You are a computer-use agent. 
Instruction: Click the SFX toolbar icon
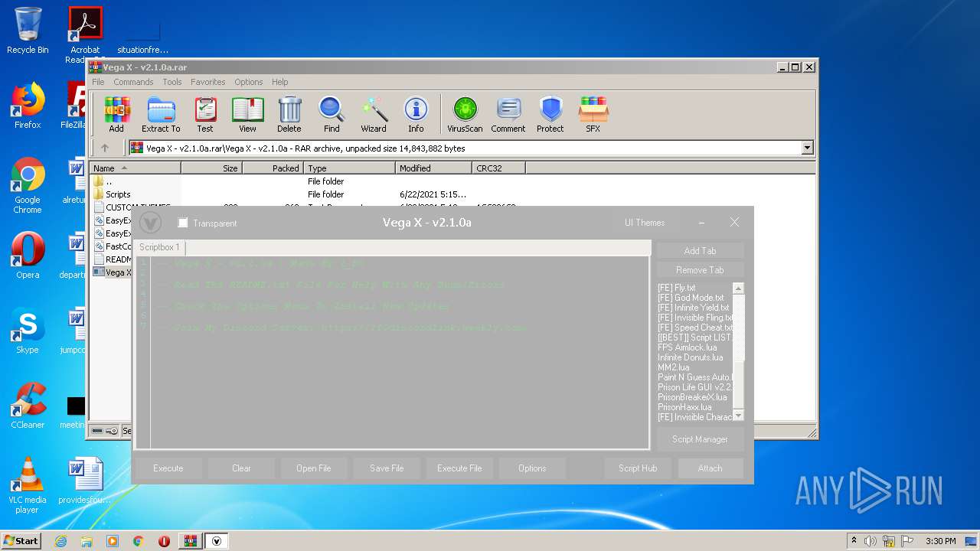click(593, 115)
